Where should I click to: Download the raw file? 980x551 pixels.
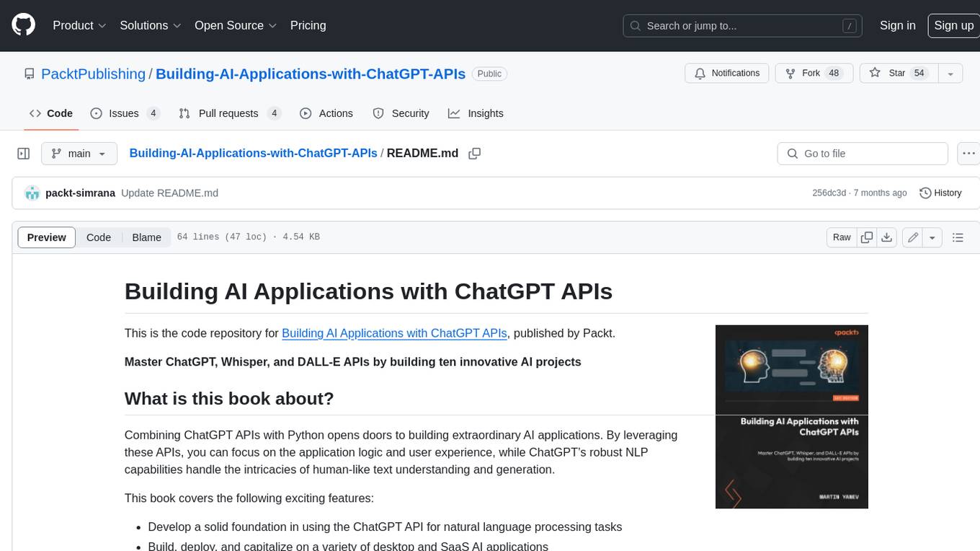click(x=887, y=237)
